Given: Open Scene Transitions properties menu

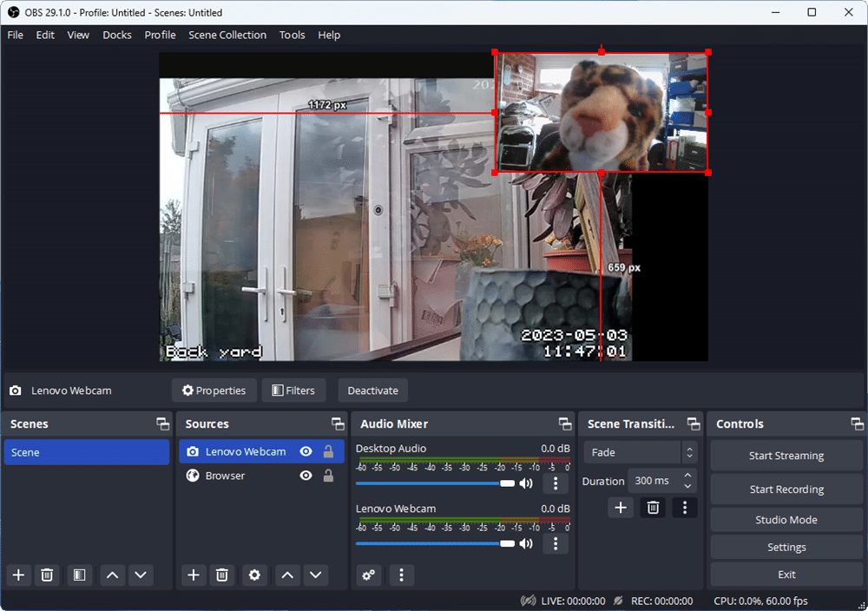Looking at the screenshot, I should 685,507.
